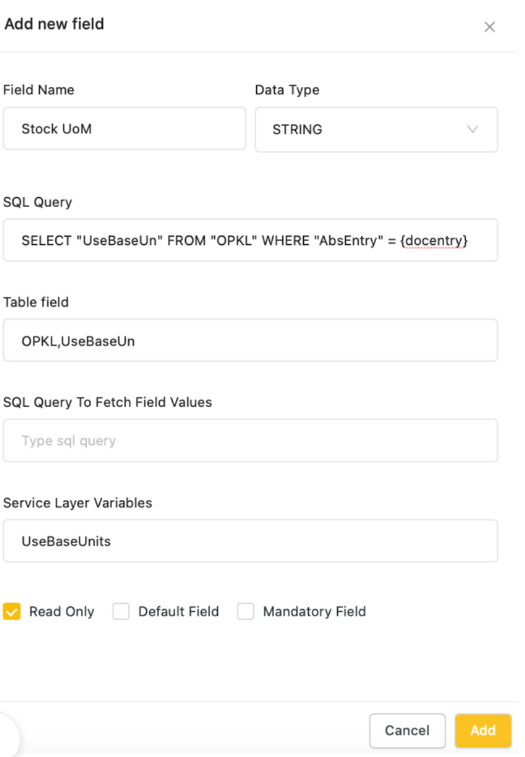The image size is (525, 757).
Task: Click the yellow Add button
Action: [x=483, y=730]
